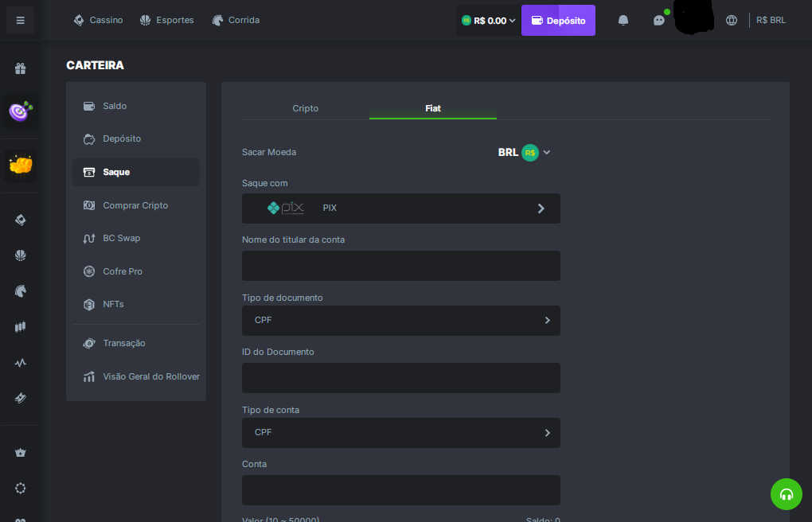Go to Corrida in top navigation
The width and height of the screenshot is (812, 522).
(x=236, y=20)
